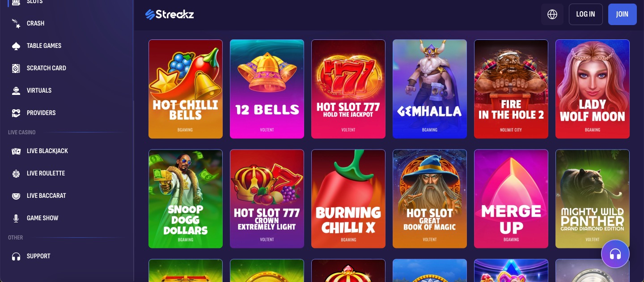Click the blue Join button
Viewport: 644px width, 282px height.
coord(623,14)
